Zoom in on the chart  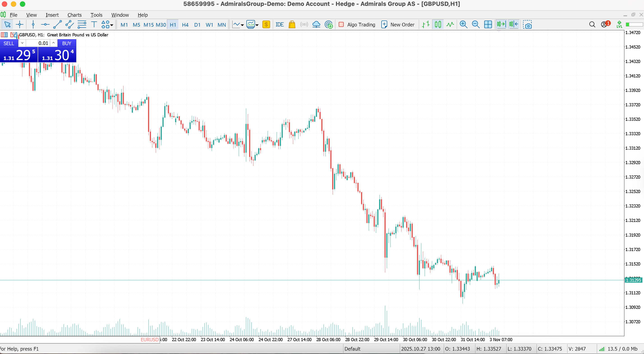pyautogui.click(x=463, y=25)
